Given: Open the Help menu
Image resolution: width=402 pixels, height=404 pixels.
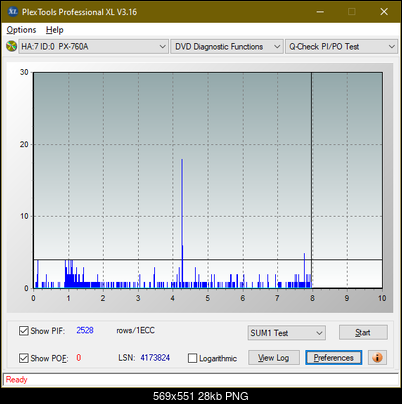Looking at the screenshot, I should coord(55,30).
